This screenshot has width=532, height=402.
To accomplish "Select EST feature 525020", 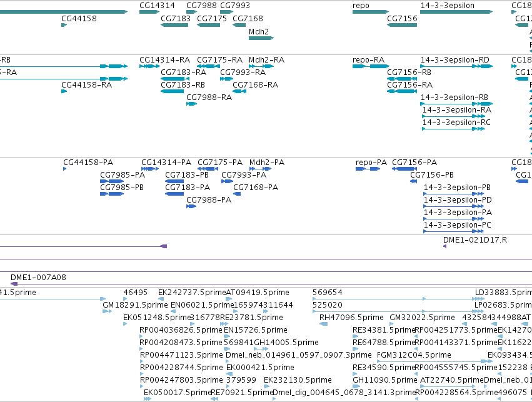I will [x=398, y=311].
